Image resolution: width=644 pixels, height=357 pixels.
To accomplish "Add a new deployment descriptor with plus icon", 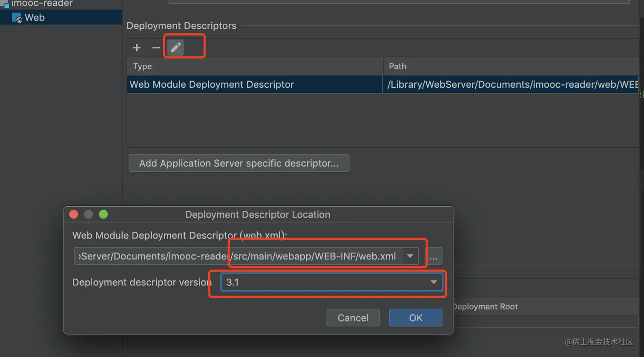I will pyautogui.click(x=137, y=47).
